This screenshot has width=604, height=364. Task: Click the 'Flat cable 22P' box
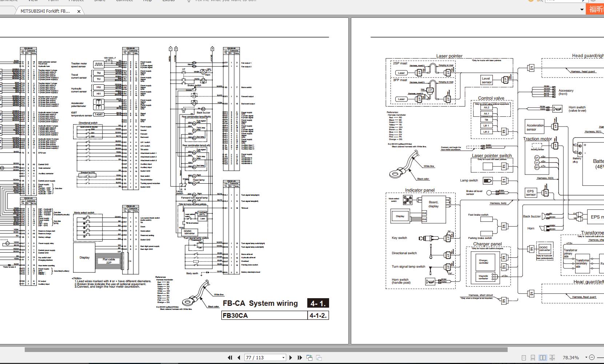(x=109, y=261)
